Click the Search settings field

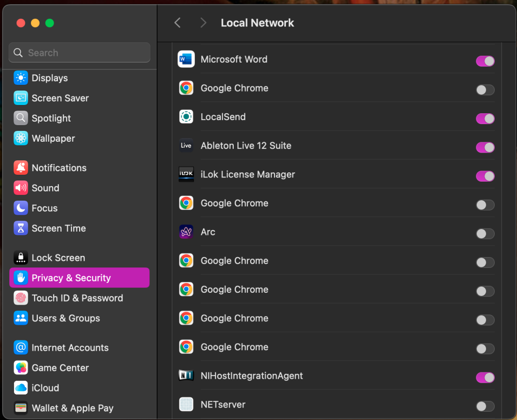(80, 52)
